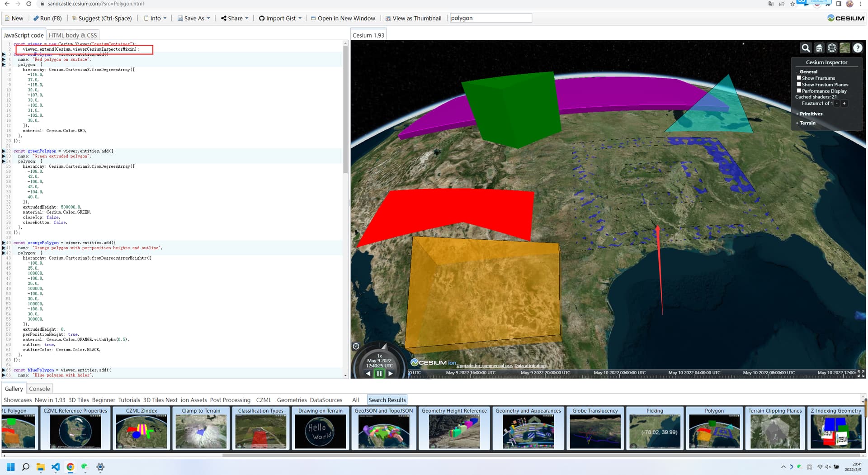Open Visual Studio Code from taskbar
The height and width of the screenshot is (475, 868).
56,467
